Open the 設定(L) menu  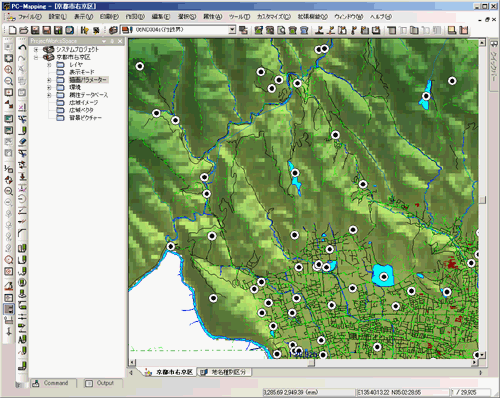pyautogui.click(x=58, y=17)
